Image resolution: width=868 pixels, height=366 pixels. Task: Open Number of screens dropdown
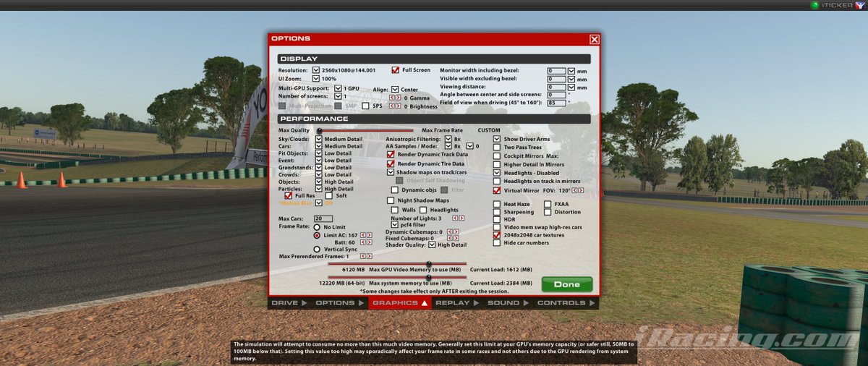[x=338, y=96]
